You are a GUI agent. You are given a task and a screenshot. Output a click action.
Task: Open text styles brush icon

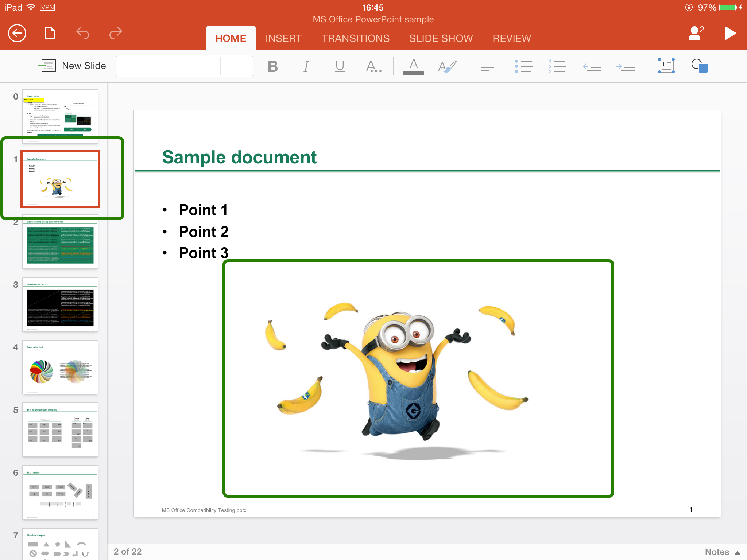coord(447,66)
